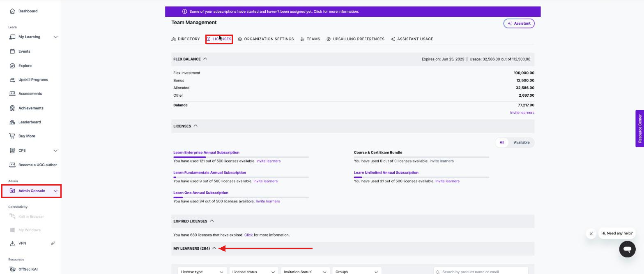The height and width of the screenshot is (274, 644).
Task: Focus the product name or email search field
Action: pos(481,272)
